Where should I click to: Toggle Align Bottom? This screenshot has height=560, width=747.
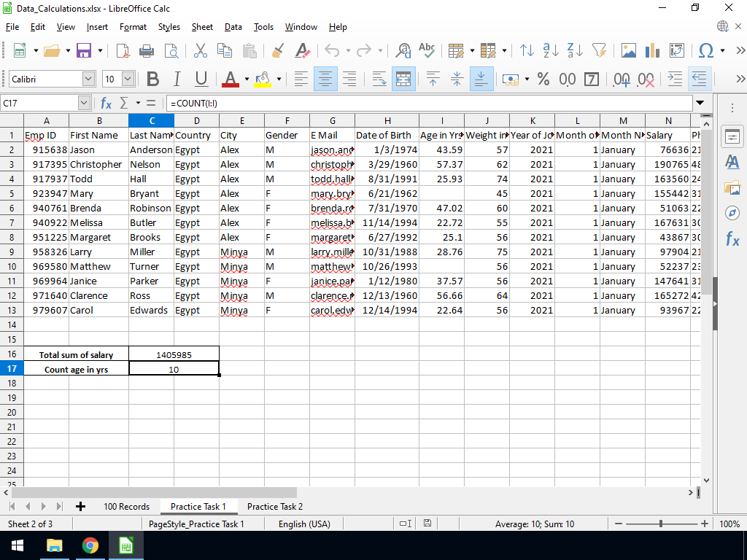pyautogui.click(x=481, y=79)
